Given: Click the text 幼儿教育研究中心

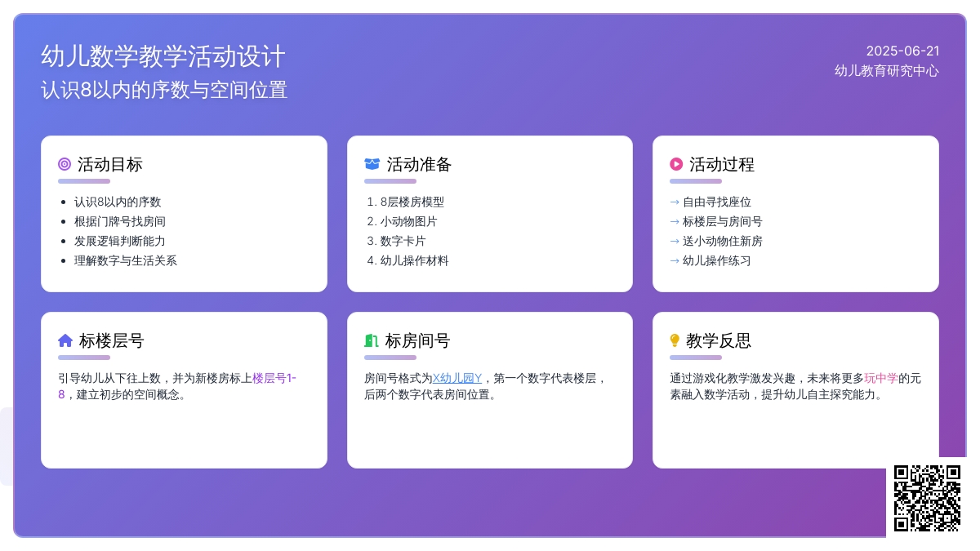Looking at the screenshot, I should pyautogui.click(x=887, y=71).
